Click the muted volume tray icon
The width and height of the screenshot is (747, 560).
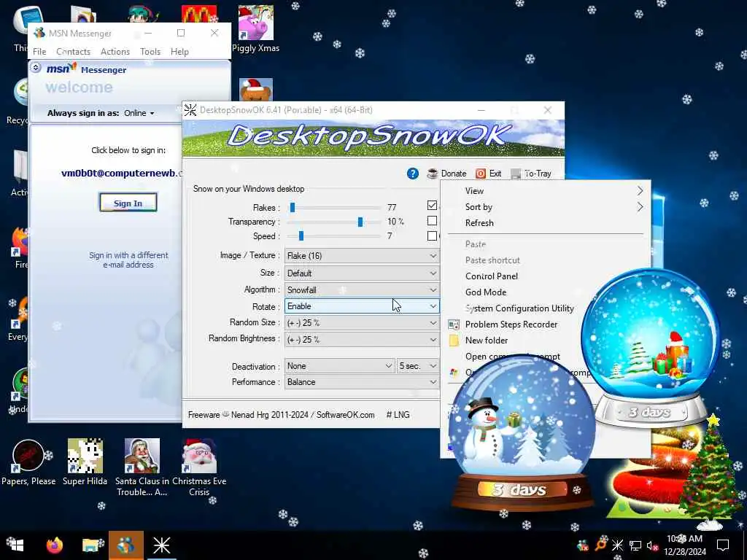[x=652, y=545]
